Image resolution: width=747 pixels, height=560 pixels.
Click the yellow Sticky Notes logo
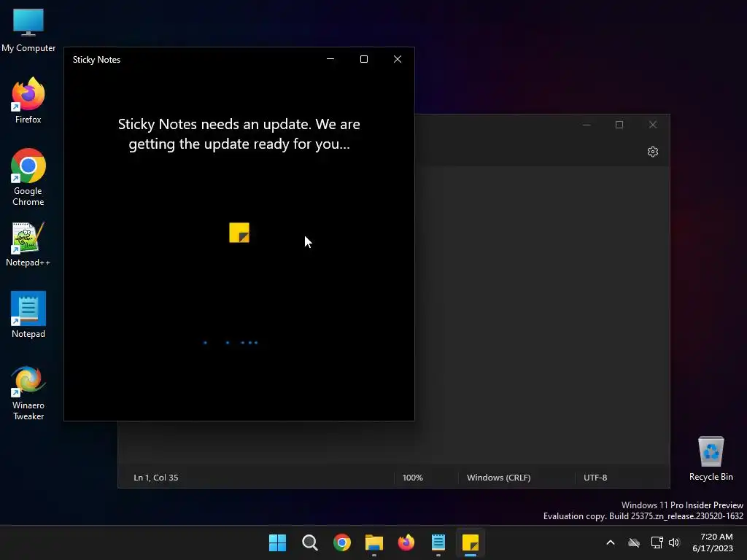coord(239,233)
